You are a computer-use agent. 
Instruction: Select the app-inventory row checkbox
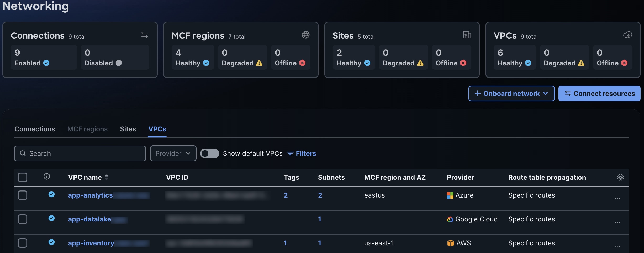23,243
